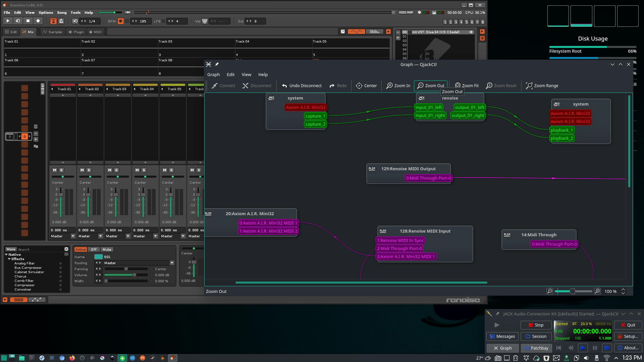Open the Song menu in Renoise
This screenshot has height=362, width=644.
62,12
